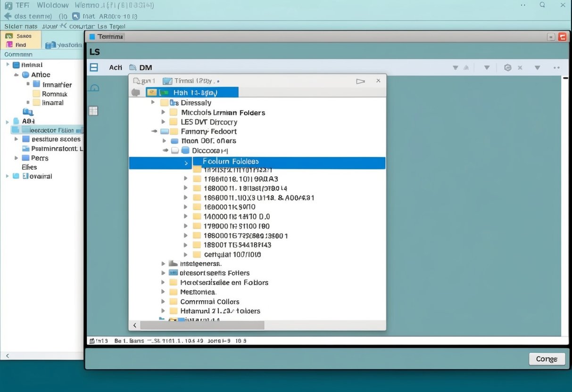
Task: Collapse the Diccoes tree node
Action: pos(165,150)
